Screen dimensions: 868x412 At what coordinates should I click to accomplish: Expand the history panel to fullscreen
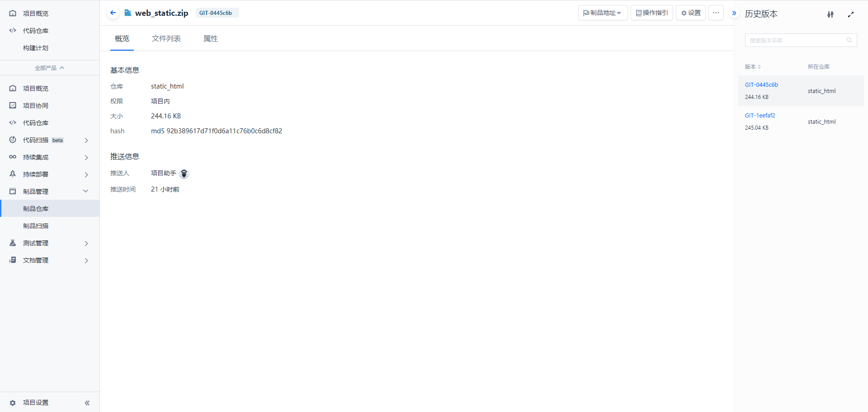[851, 14]
